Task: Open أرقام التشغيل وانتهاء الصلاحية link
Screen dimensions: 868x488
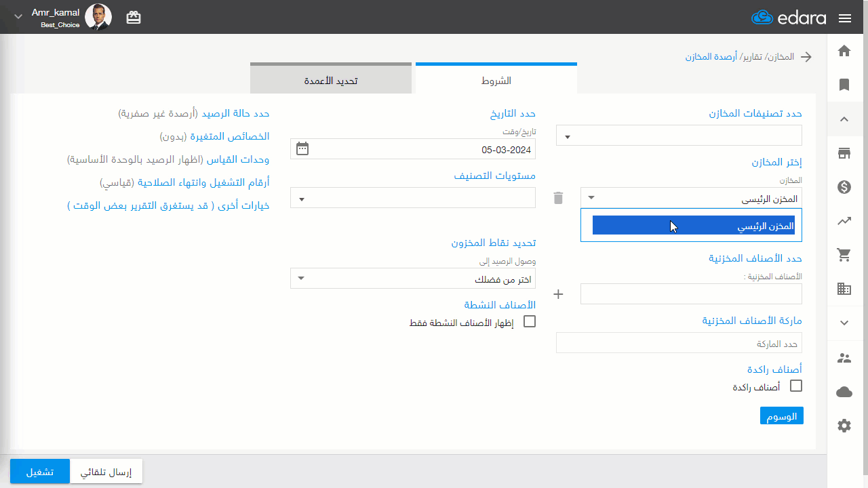Action: pos(184,182)
